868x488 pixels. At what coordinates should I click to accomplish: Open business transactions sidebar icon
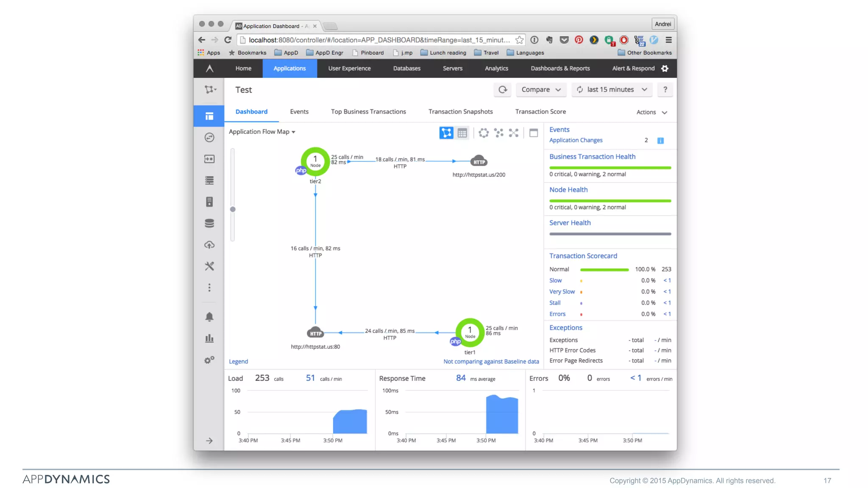point(209,137)
